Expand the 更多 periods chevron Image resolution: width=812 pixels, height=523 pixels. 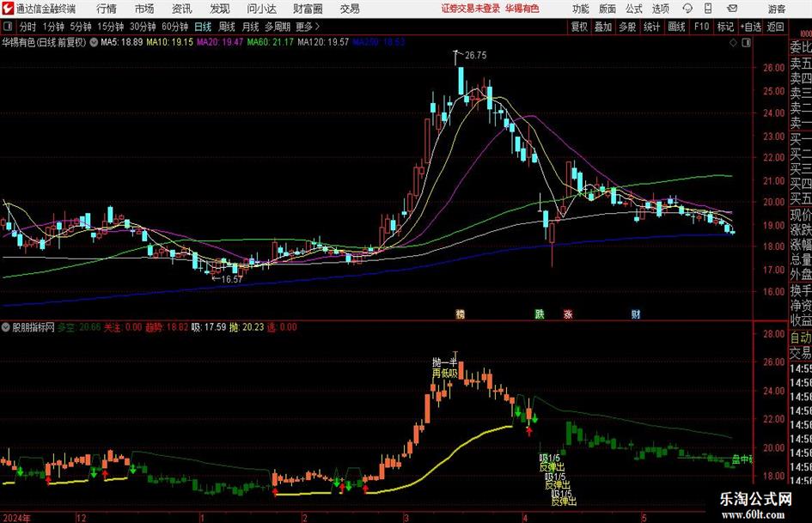point(317,27)
